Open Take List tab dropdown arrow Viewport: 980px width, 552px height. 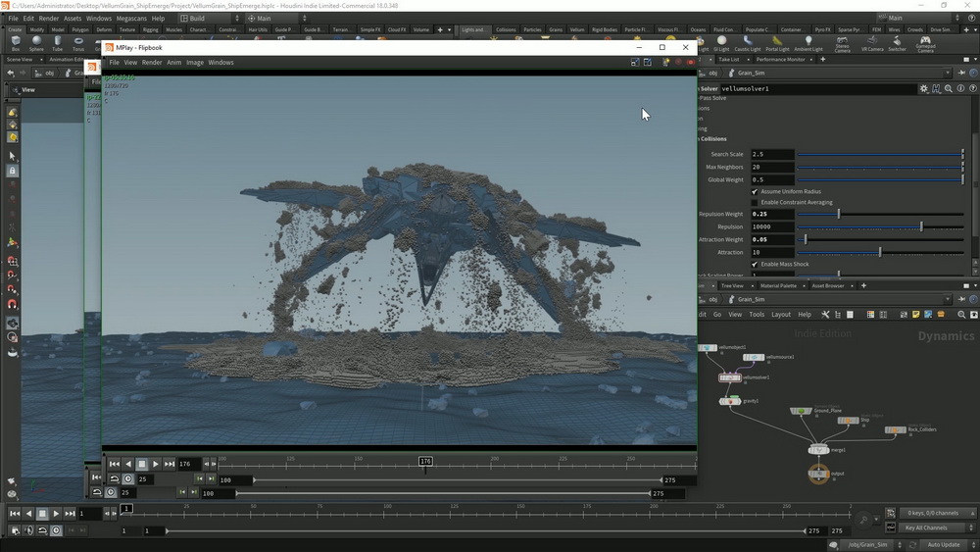coord(749,60)
